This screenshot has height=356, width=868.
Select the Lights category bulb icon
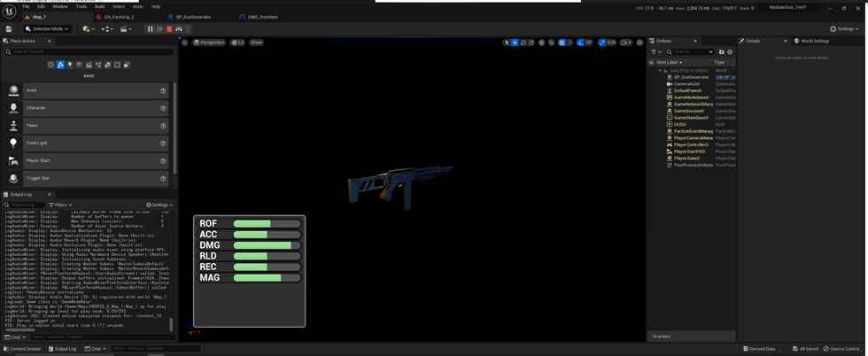tap(70, 65)
